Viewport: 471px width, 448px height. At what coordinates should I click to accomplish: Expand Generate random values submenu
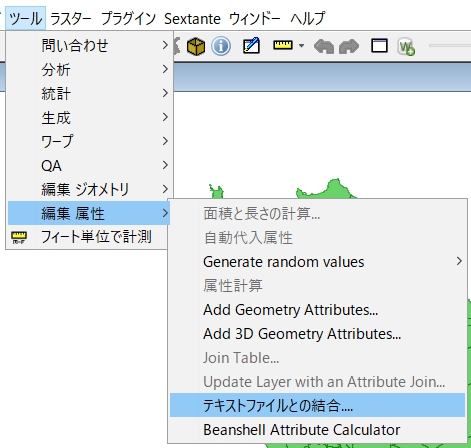(317, 262)
